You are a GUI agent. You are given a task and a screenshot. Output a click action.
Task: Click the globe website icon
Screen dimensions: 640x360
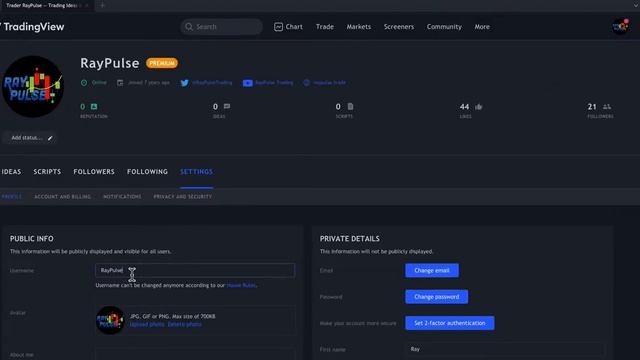307,83
